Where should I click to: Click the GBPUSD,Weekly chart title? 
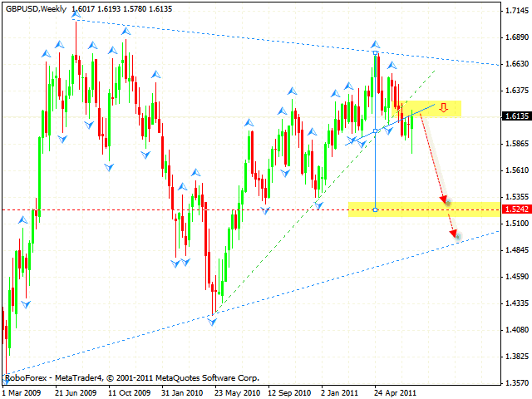pyautogui.click(x=36, y=9)
